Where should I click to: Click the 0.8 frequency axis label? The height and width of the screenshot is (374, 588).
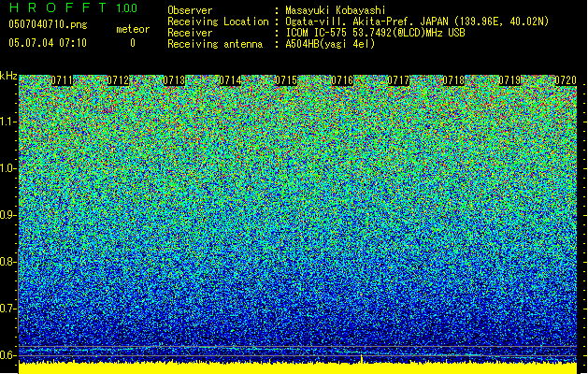click(x=7, y=262)
